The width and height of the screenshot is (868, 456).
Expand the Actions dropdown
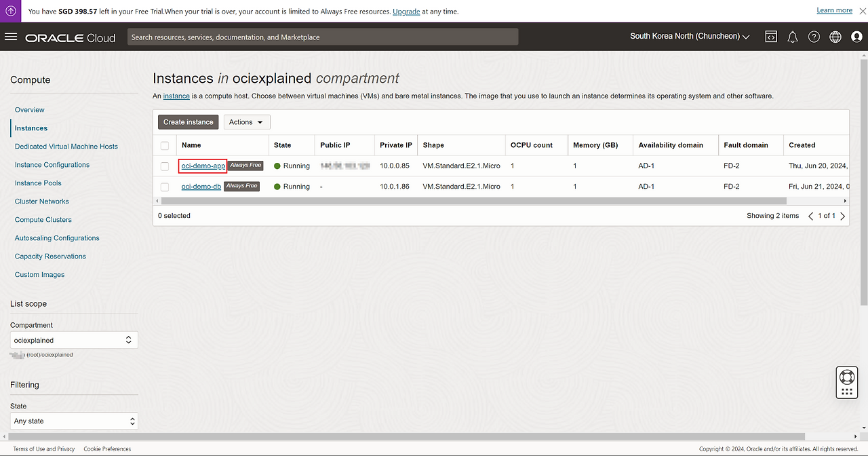247,122
